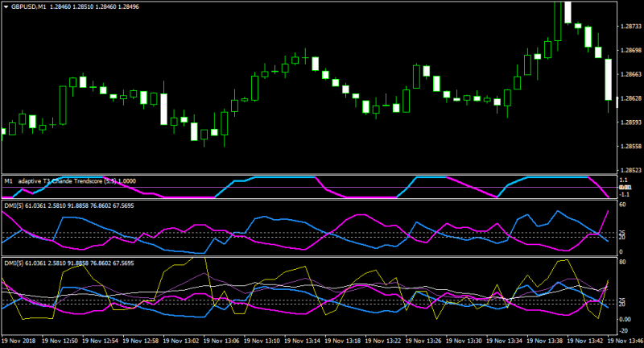Click the 19 Nov 13:38 time label
This screenshot has height=348, width=644.
tap(545, 341)
